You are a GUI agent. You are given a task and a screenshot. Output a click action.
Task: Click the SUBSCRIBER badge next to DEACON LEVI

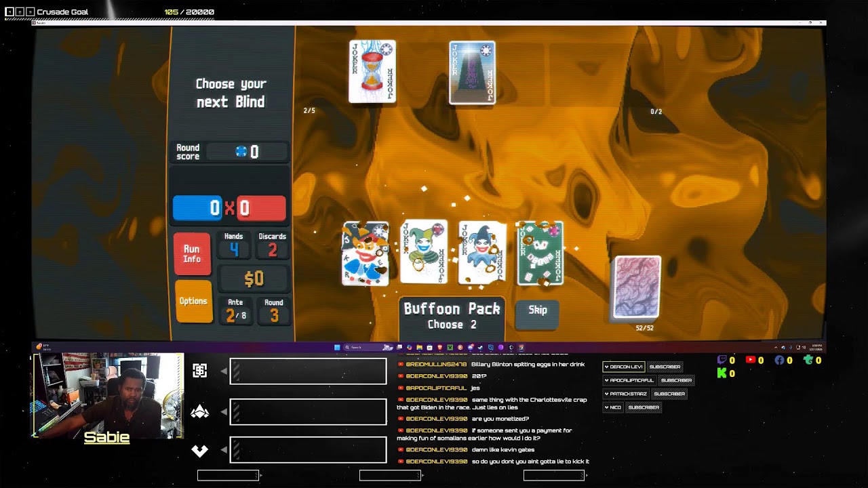point(665,367)
